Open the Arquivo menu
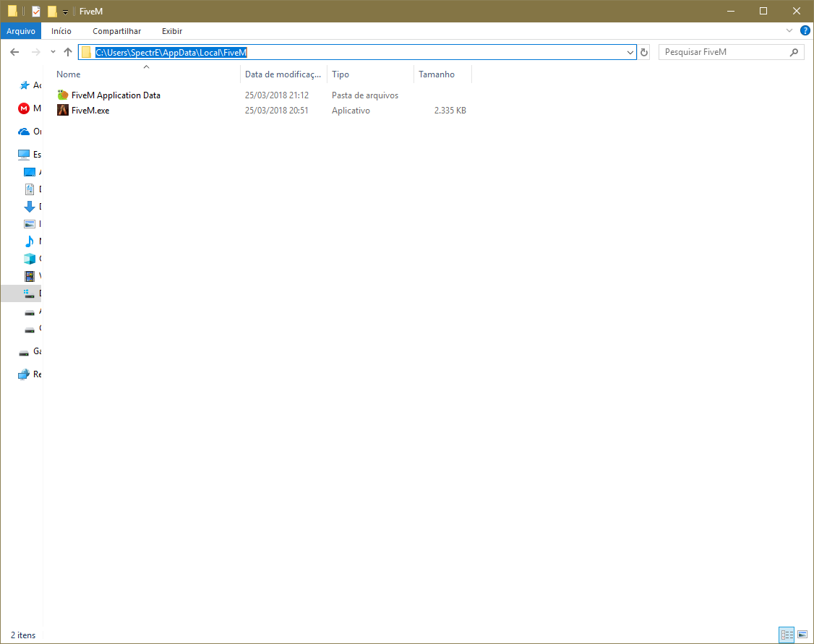This screenshot has height=644, width=814. tap(21, 30)
